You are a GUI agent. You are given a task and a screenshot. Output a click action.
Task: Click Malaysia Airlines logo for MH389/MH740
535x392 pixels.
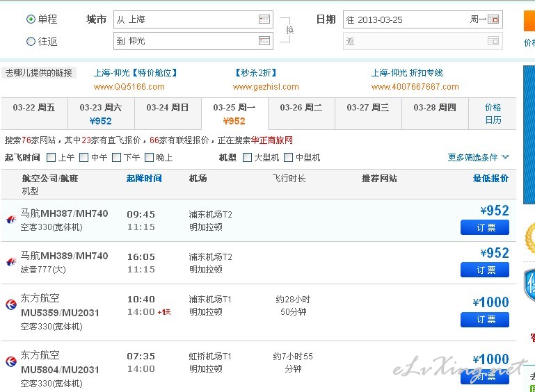11,262
